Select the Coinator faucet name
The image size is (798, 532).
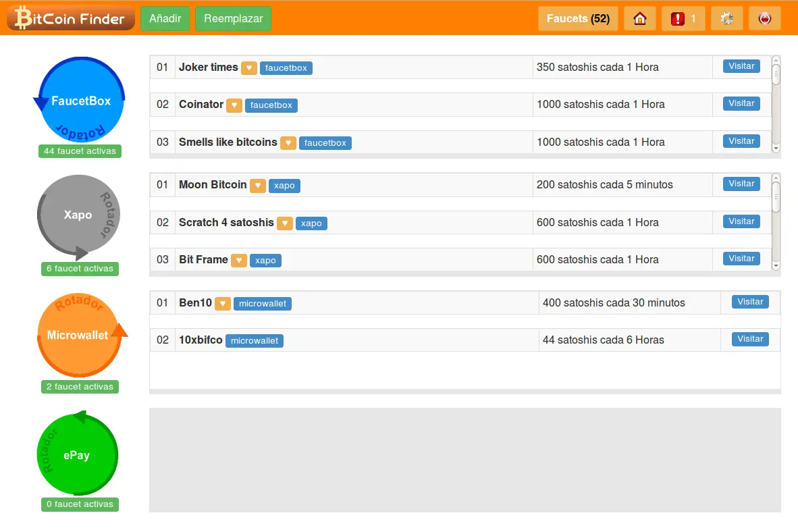click(x=201, y=105)
